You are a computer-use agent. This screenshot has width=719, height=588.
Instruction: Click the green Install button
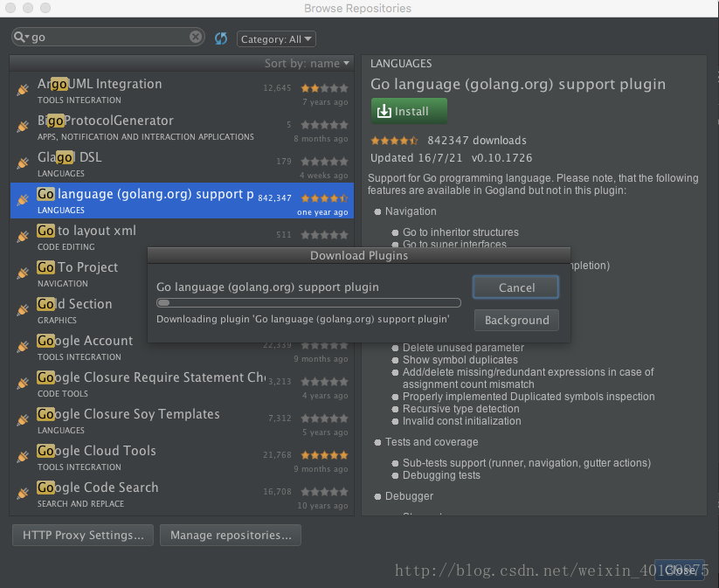[x=409, y=111]
